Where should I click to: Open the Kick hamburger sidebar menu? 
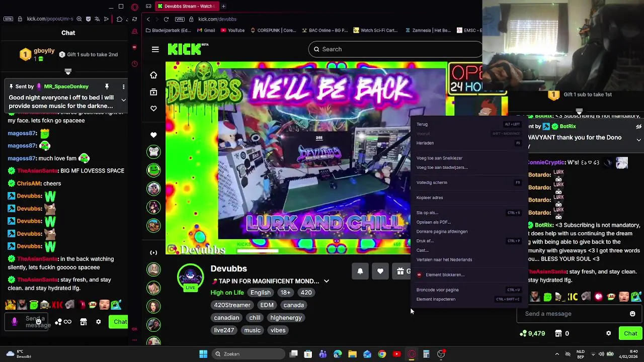point(155,49)
